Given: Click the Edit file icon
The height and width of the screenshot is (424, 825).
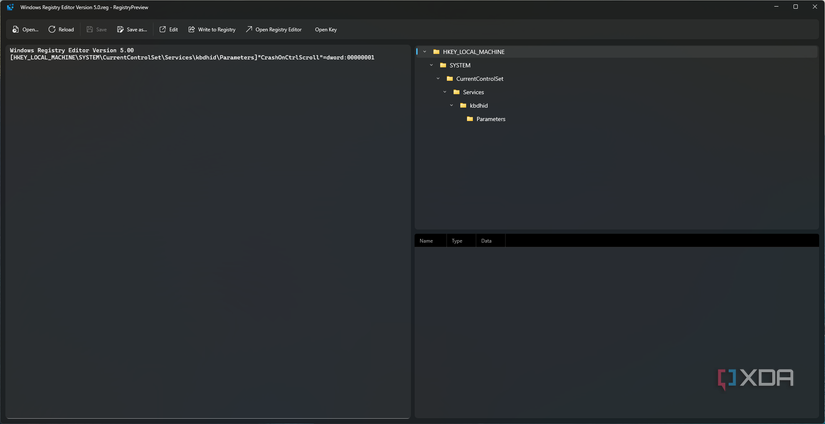Looking at the screenshot, I should [163, 30].
